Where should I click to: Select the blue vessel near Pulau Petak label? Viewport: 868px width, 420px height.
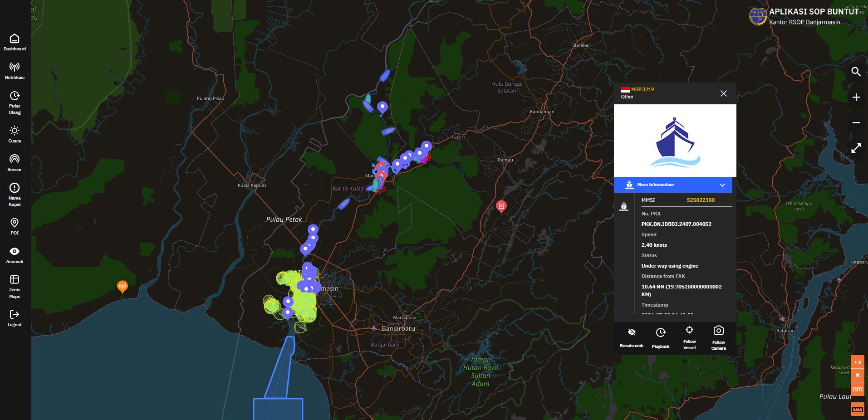click(x=344, y=204)
